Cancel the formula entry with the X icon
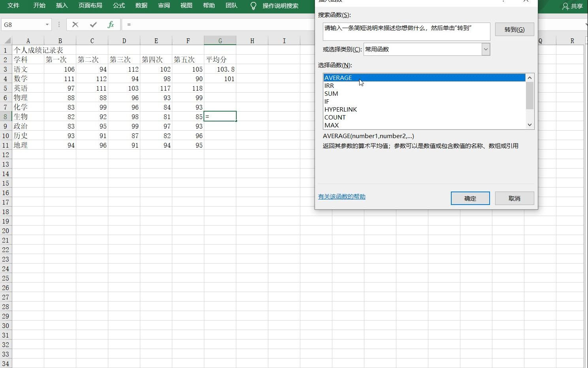The height and width of the screenshot is (368, 588). [x=75, y=25]
